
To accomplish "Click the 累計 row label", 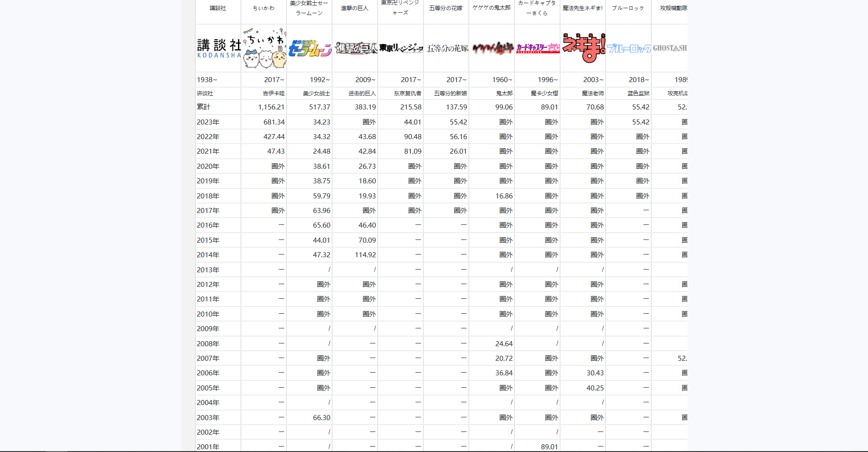I will [x=203, y=107].
